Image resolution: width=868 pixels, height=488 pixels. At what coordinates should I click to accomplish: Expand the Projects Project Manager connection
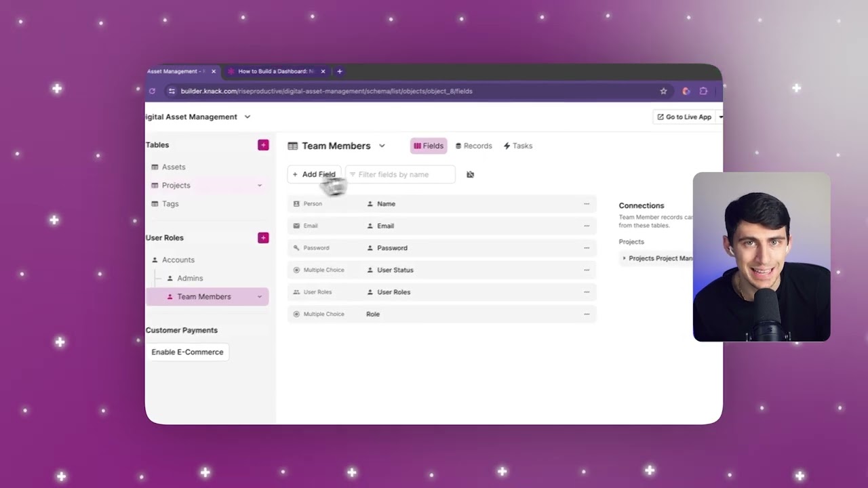pyautogui.click(x=624, y=258)
